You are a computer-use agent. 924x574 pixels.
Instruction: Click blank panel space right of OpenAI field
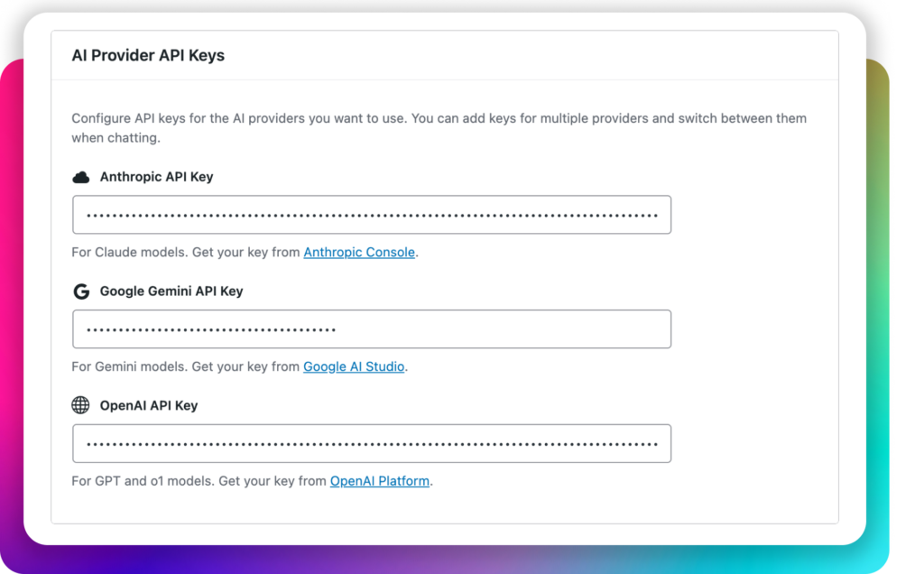click(x=753, y=443)
